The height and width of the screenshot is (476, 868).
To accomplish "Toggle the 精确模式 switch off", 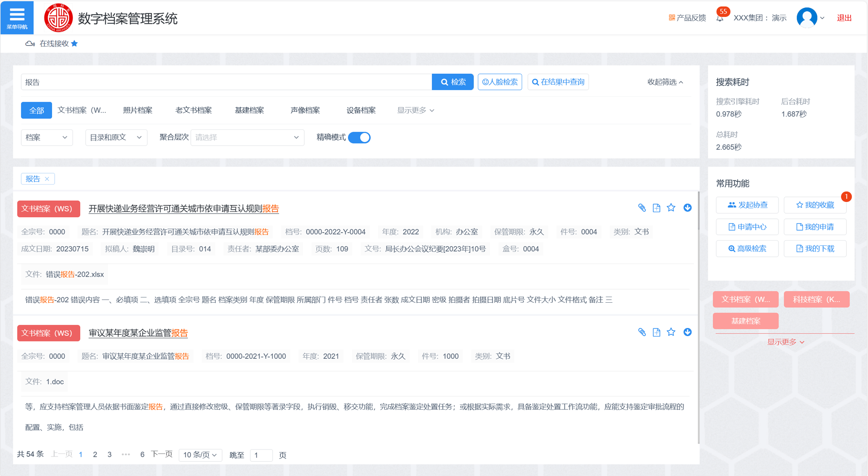I will [359, 138].
